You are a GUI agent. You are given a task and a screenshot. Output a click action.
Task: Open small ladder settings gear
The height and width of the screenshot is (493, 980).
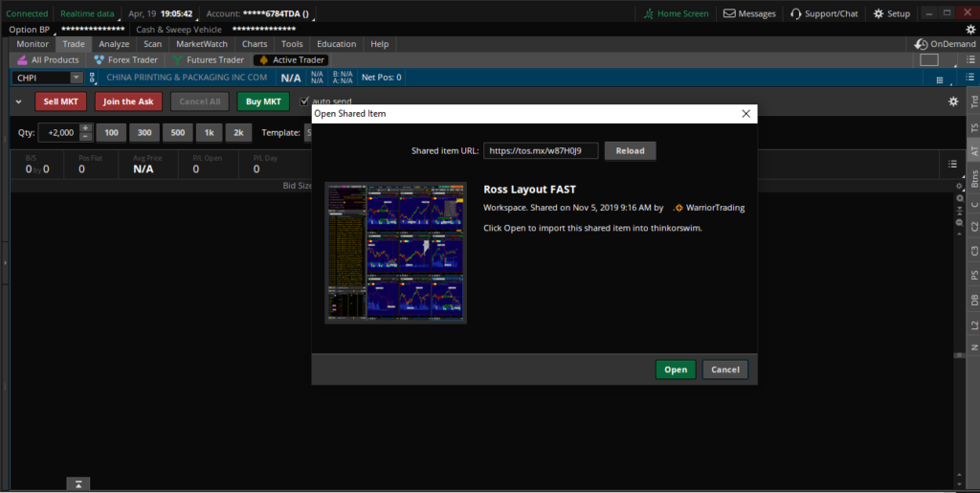(x=959, y=187)
